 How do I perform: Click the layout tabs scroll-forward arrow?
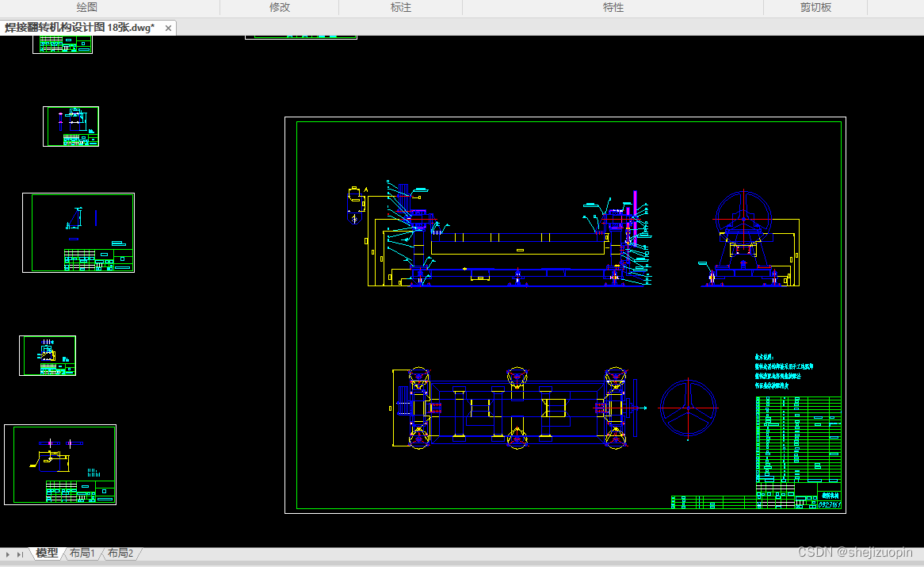coord(8,554)
